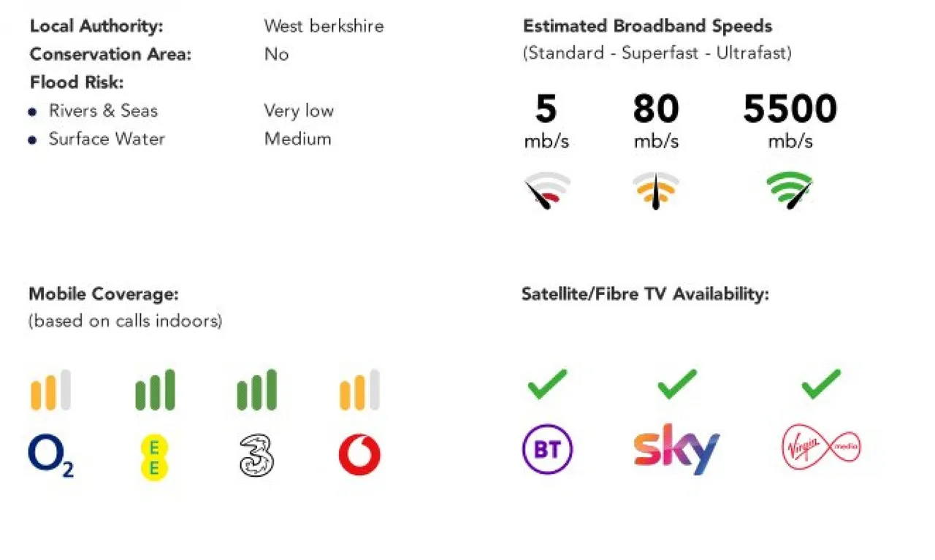Click the O2 orange signal bars
This screenshot has width=935, height=560.
tap(50, 390)
